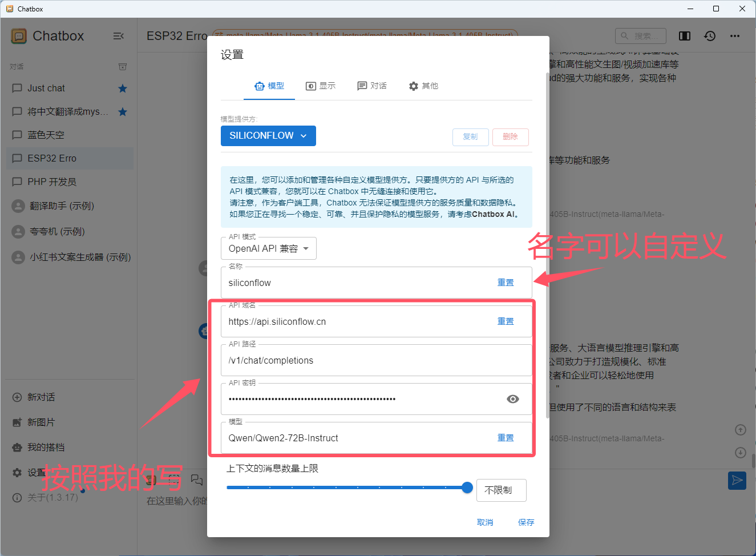756x556 pixels.
Task: Unstar the Just chat conversation
Action: tap(123, 88)
